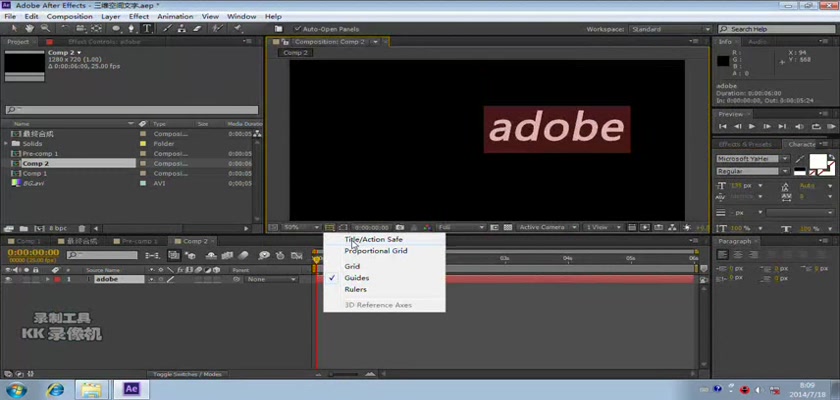
Task: Toggle Region of Interest in viewer
Action: coord(494,227)
